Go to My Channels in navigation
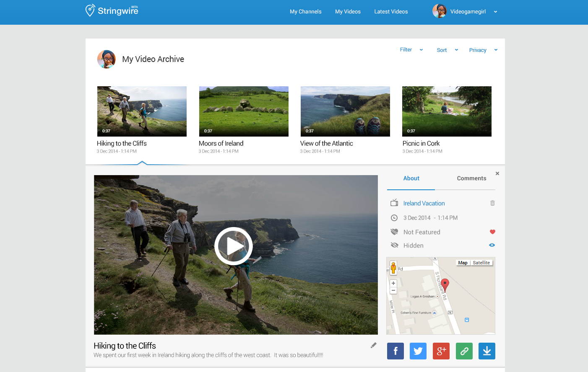The width and height of the screenshot is (588, 372). point(305,12)
